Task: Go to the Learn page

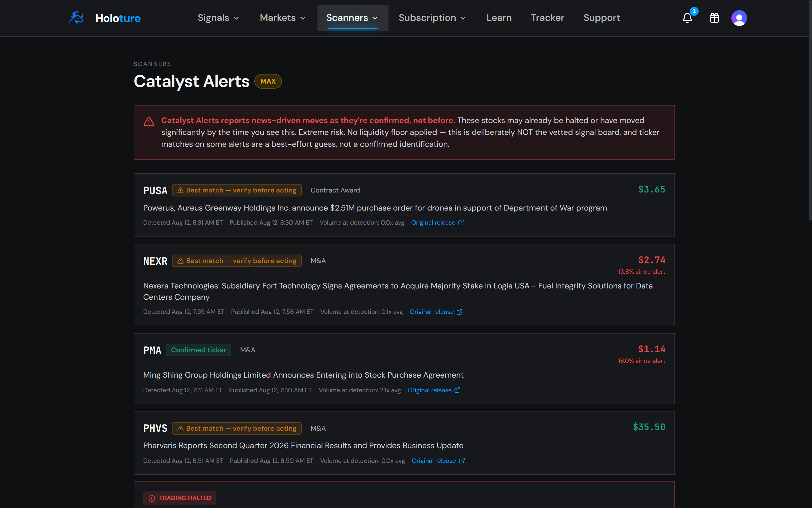Action: [x=499, y=18]
